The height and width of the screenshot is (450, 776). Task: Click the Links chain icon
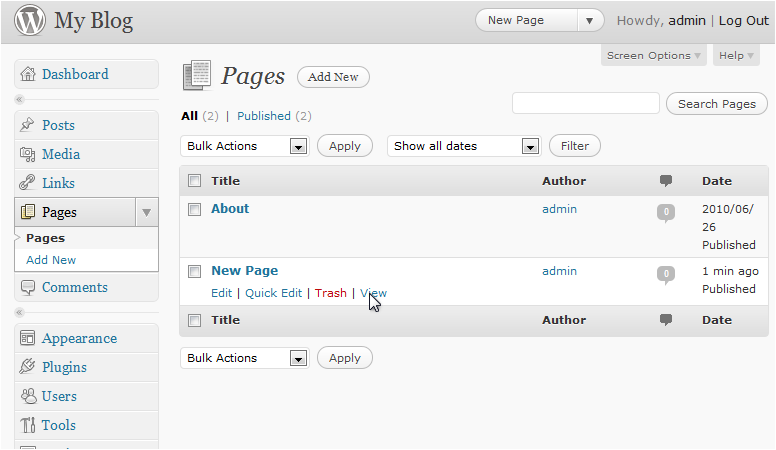[27, 183]
